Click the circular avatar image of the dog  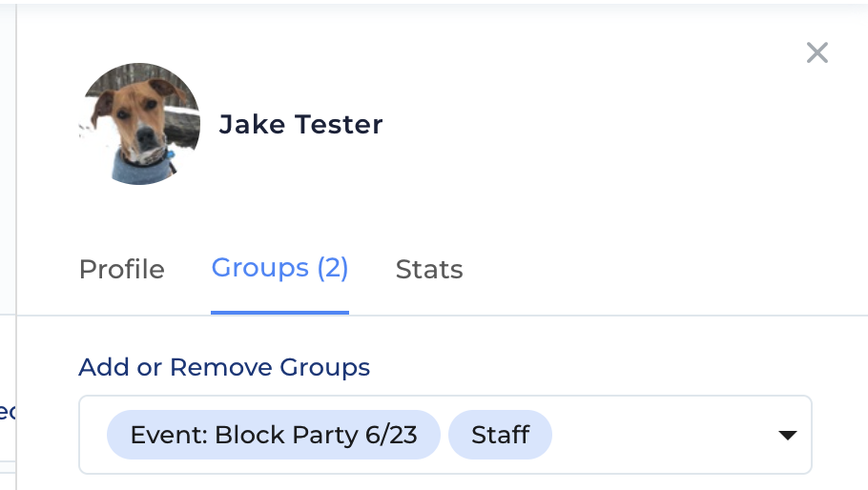[x=139, y=124]
